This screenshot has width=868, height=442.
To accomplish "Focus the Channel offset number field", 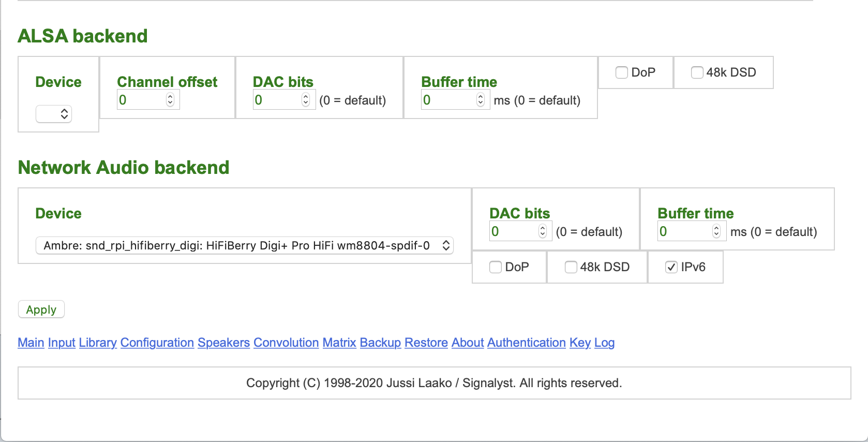I will click(141, 100).
